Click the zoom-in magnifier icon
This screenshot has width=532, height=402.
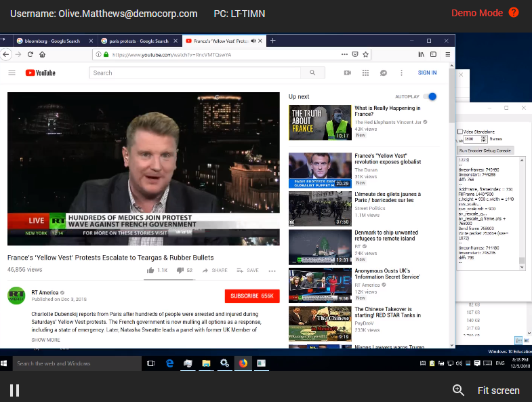458,390
